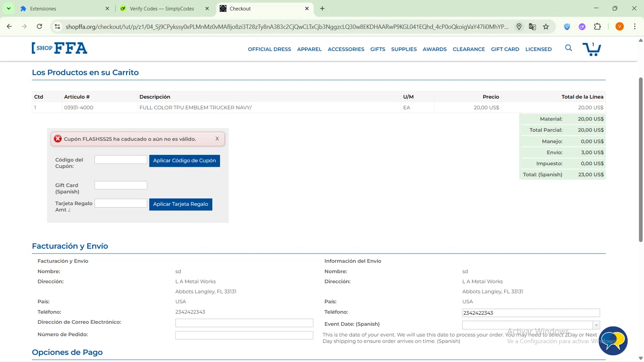Click the Event Date input box
Viewport: 644px width, 362px height.
click(x=528, y=325)
